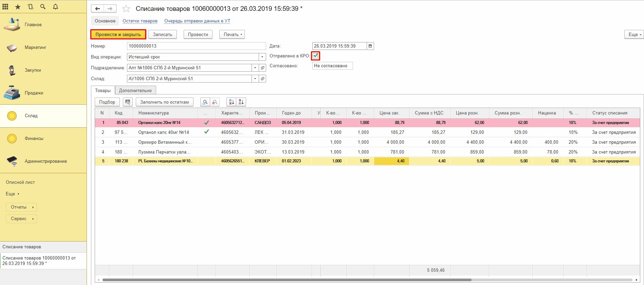Viewport: 644px width, 285px height.
Task: Sort the list descending
Action: pos(241,102)
